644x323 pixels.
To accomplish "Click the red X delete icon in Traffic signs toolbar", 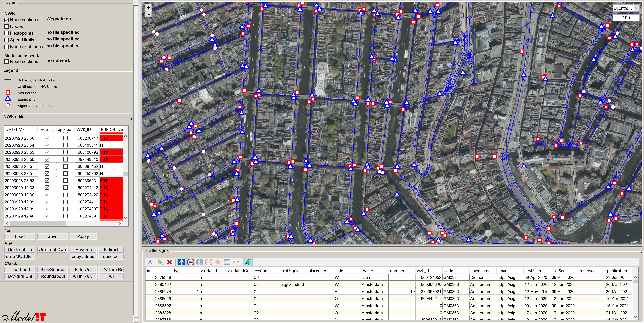I will [170, 262].
